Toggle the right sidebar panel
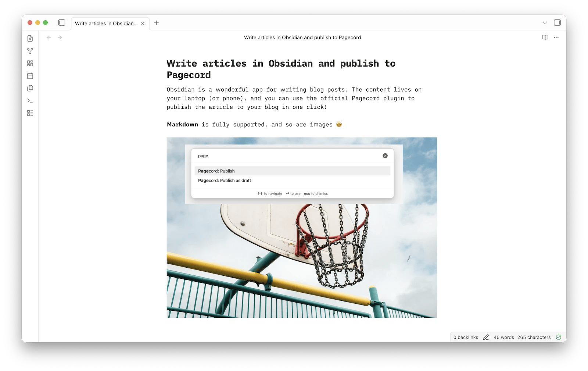Screen dimensions: 588x371 point(557,23)
